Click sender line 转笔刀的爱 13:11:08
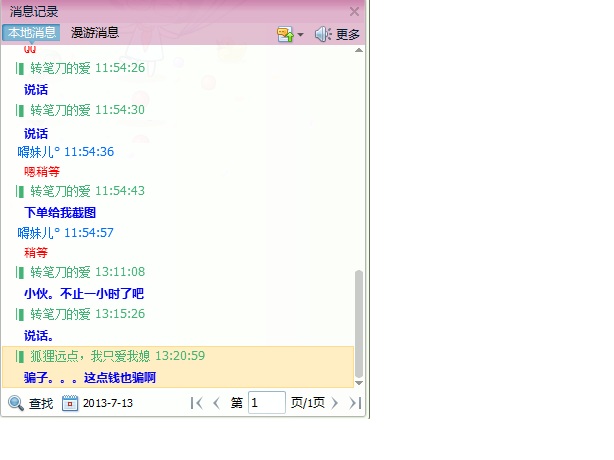614x460 pixels. click(x=80, y=272)
